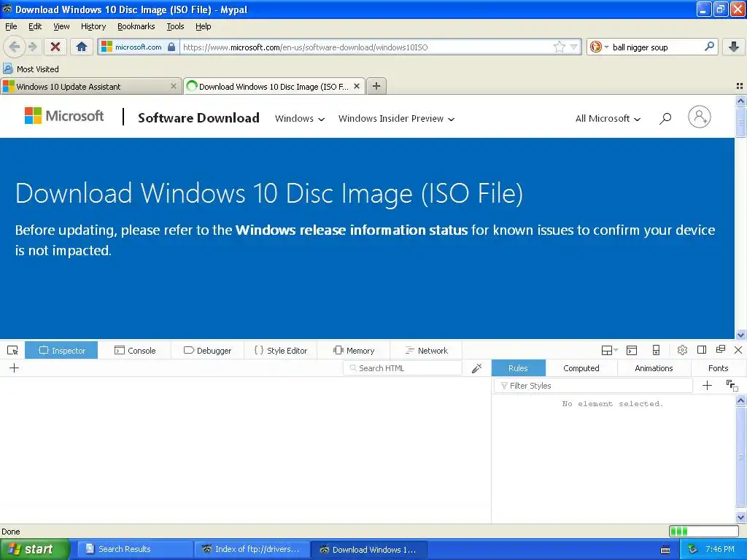Expand the Windows navigation dropdown

pyautogui.click(x=300, y=119)
